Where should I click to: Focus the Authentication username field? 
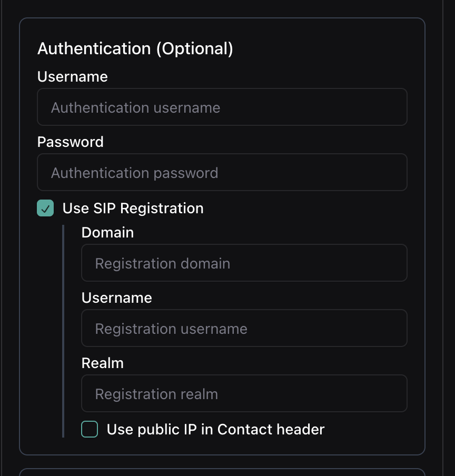[x=222, y=107]
